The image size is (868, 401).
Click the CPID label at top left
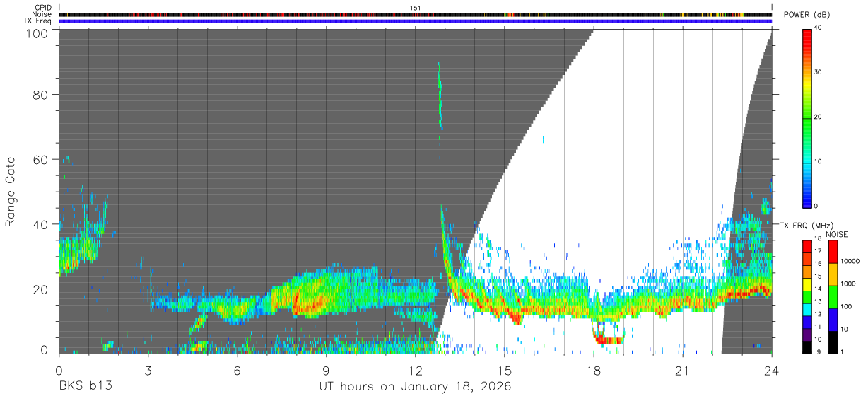coord(43,8)
